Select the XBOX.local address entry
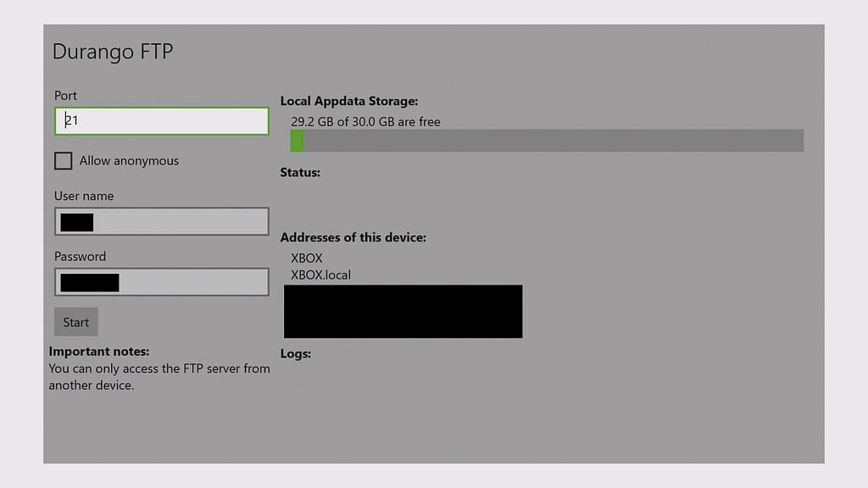Viewport: 868px width, 488px height. (x=320, y=274)
